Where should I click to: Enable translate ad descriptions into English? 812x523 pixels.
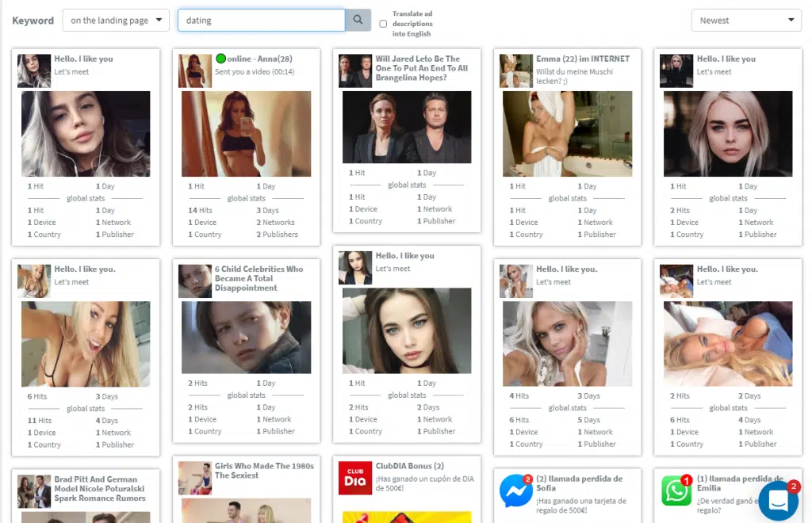tap(383, 24)
